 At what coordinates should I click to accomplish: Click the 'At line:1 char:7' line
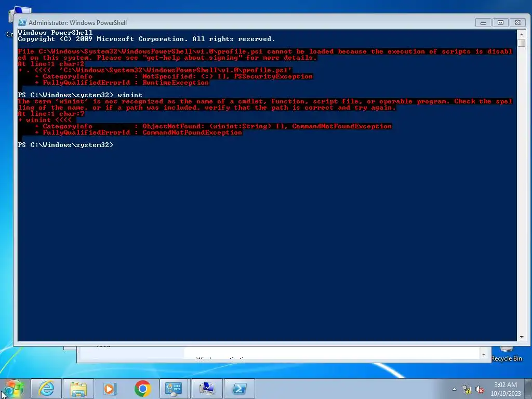tap(51, 114)
